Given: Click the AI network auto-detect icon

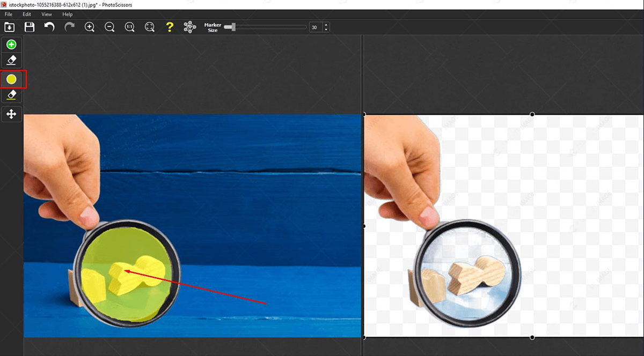Looking at the screenshot, I should 189,27.
